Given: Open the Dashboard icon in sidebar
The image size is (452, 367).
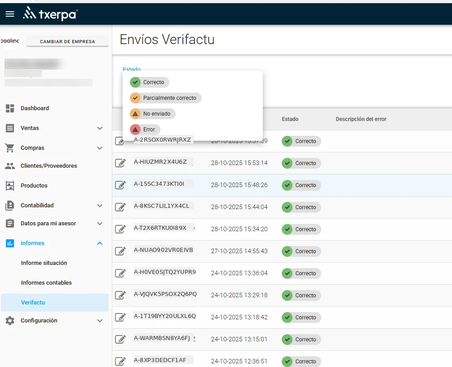Looking at the screenshot, I should click(10, 108).
